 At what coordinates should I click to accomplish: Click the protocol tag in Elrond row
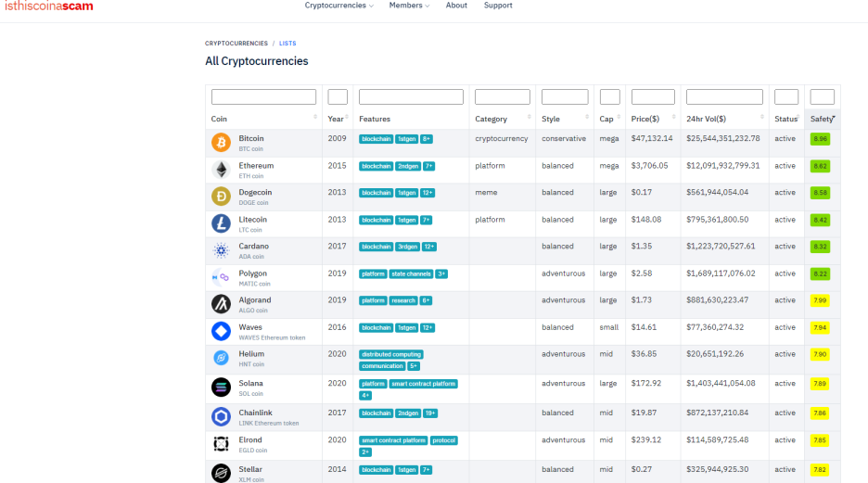(x=444, y=440)
